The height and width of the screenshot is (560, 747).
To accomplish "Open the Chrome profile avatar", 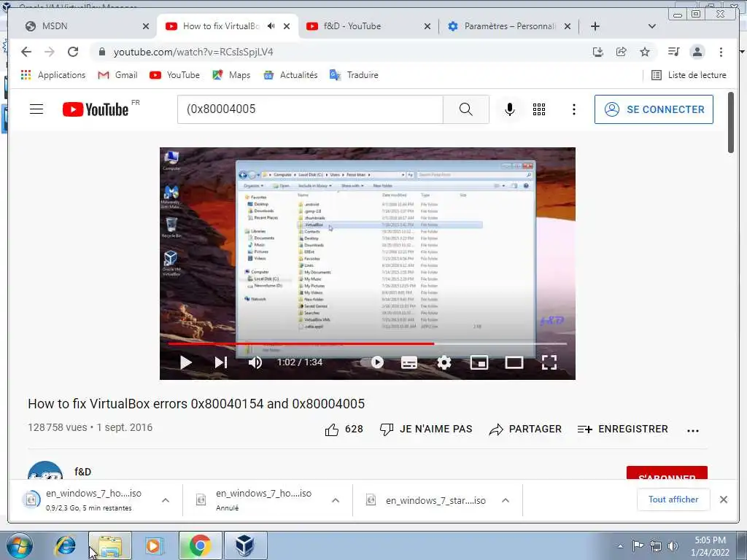I will pos(697,52).
